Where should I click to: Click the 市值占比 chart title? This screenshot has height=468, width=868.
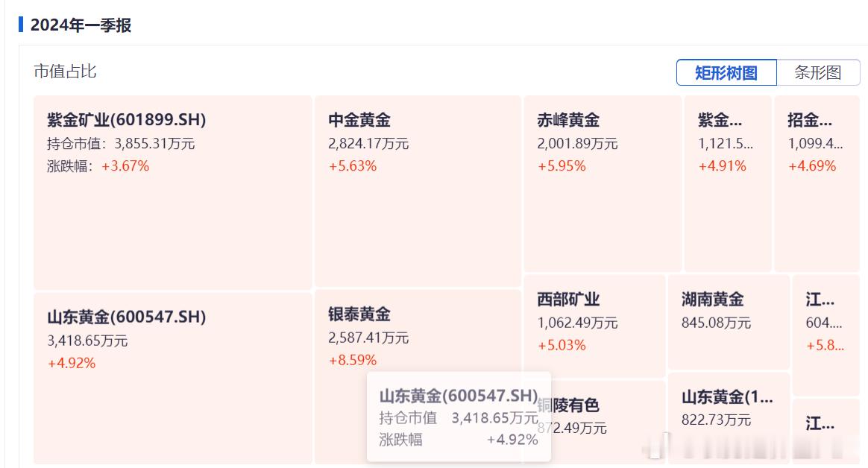[x=65, y=72]
